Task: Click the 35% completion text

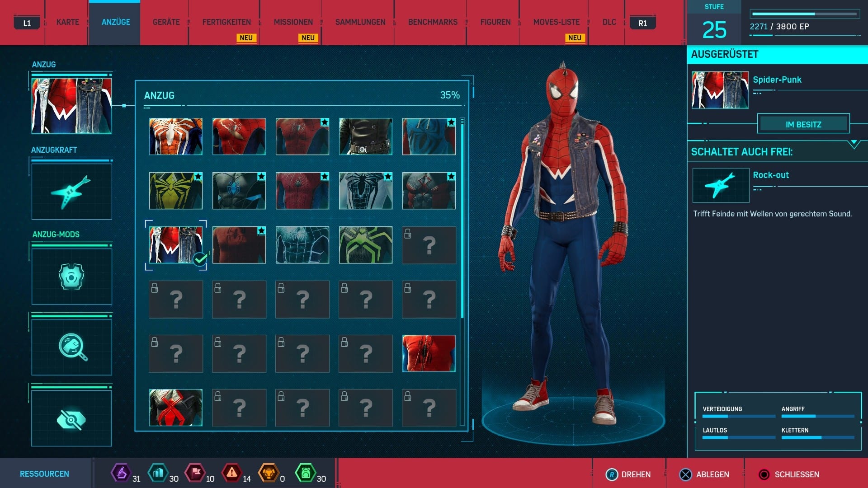Action: point(450,95)
